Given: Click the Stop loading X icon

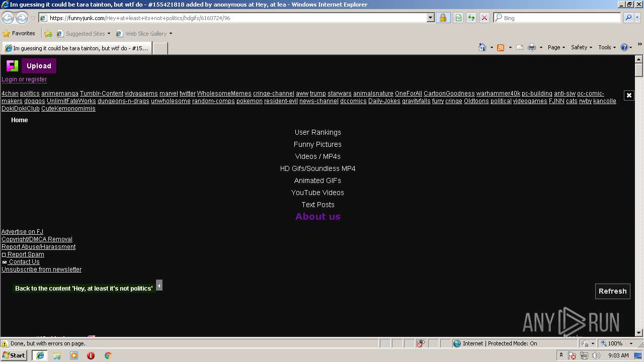Looking at the screenshot, I should (485, 18).
